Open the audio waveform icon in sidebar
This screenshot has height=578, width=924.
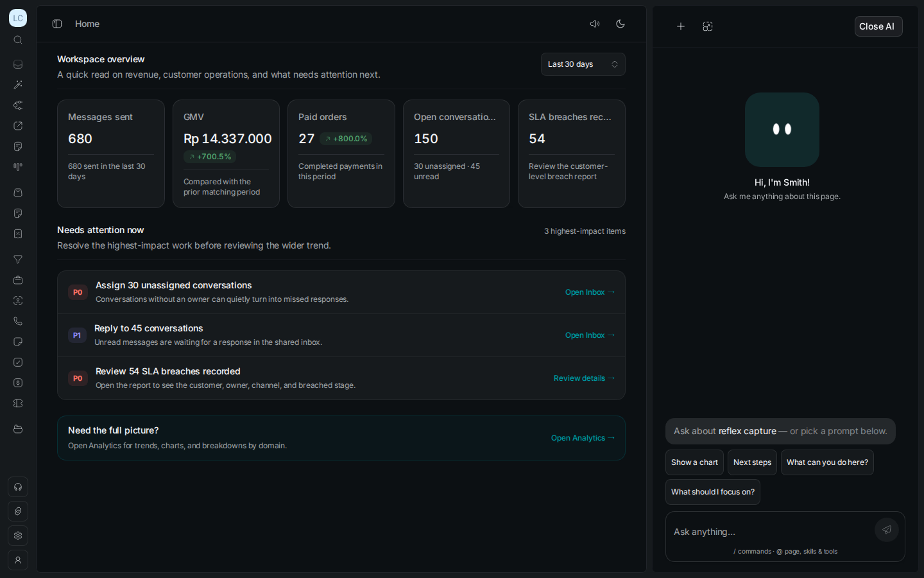point(18,167)
